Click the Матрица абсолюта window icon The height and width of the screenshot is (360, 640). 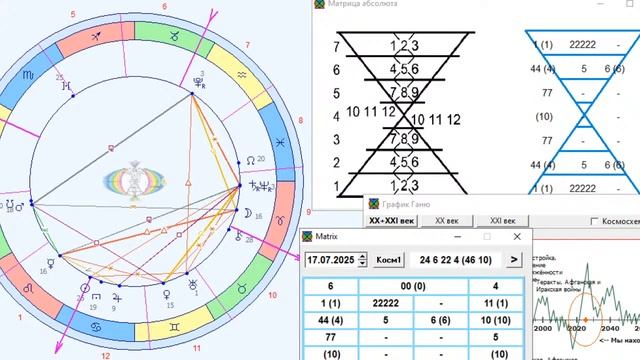click(x=320, y=4)
